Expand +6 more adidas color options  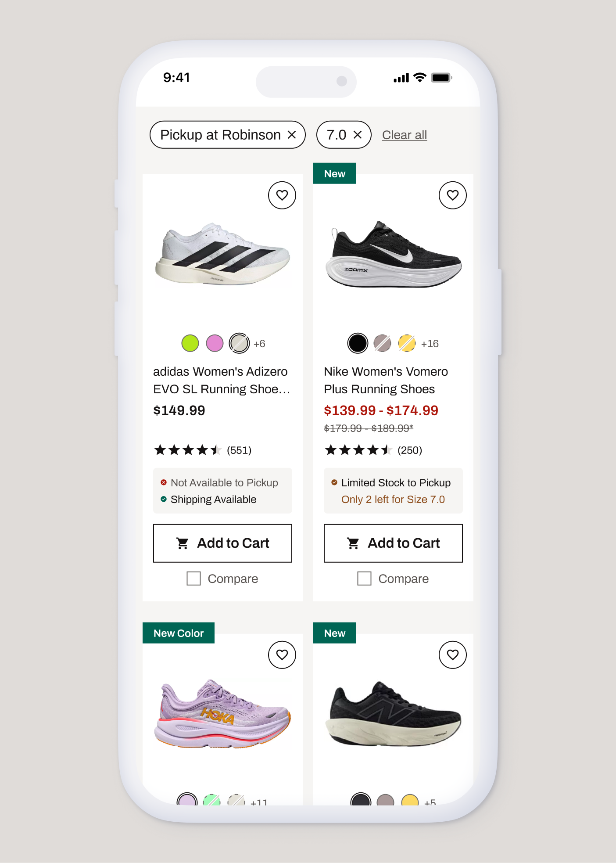pyautogui.click(x=259, y=344)
